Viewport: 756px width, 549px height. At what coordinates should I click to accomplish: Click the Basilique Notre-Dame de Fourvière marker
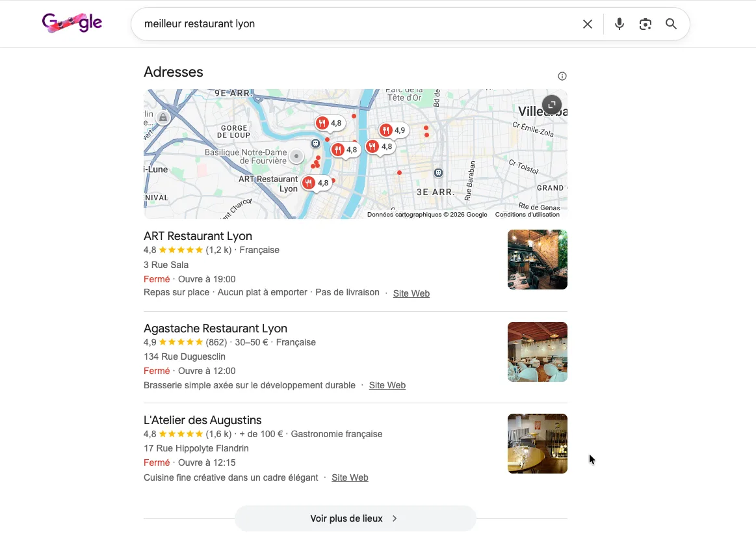coord(296,156)
